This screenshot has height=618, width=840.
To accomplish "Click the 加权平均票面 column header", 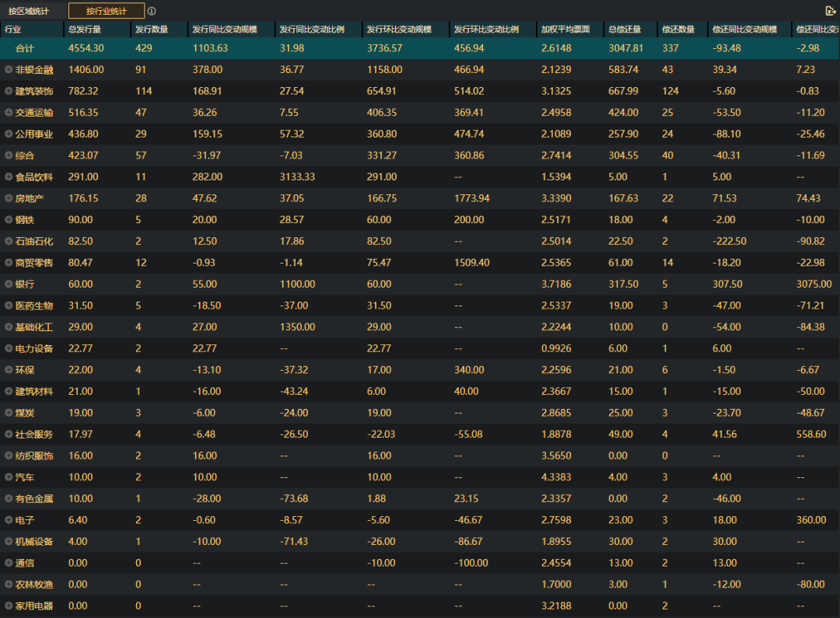I will pos(565,30).
